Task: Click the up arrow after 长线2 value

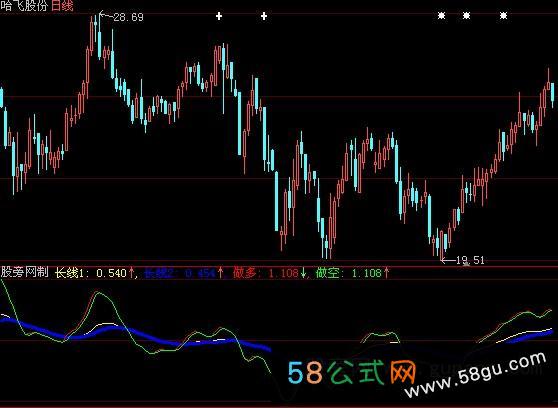Action: [221, 273]
